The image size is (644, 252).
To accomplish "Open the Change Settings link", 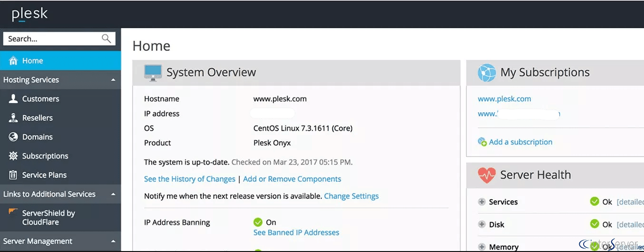I will (351, 196).
